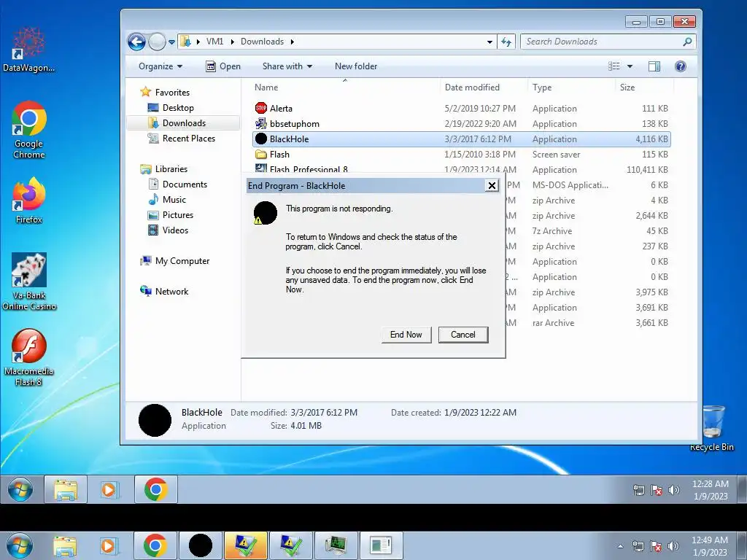Select Recent Places in navigation pane
The image size is (747, 560).
[x=182, y=138]
